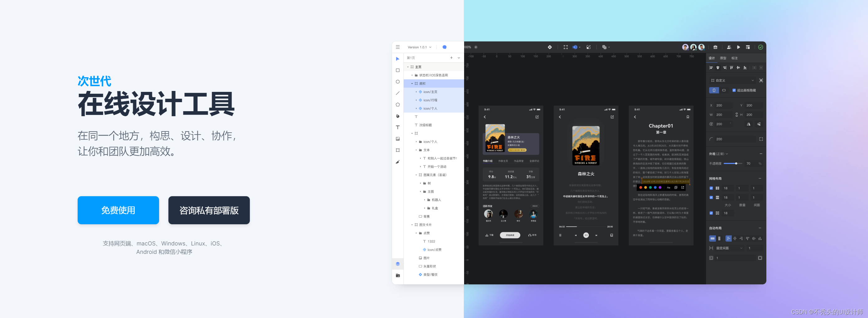Toggle 超出画板隐藏 checkbox
Image resolution: width=868 pixels, height=318 pixels.
pos(734,90)
